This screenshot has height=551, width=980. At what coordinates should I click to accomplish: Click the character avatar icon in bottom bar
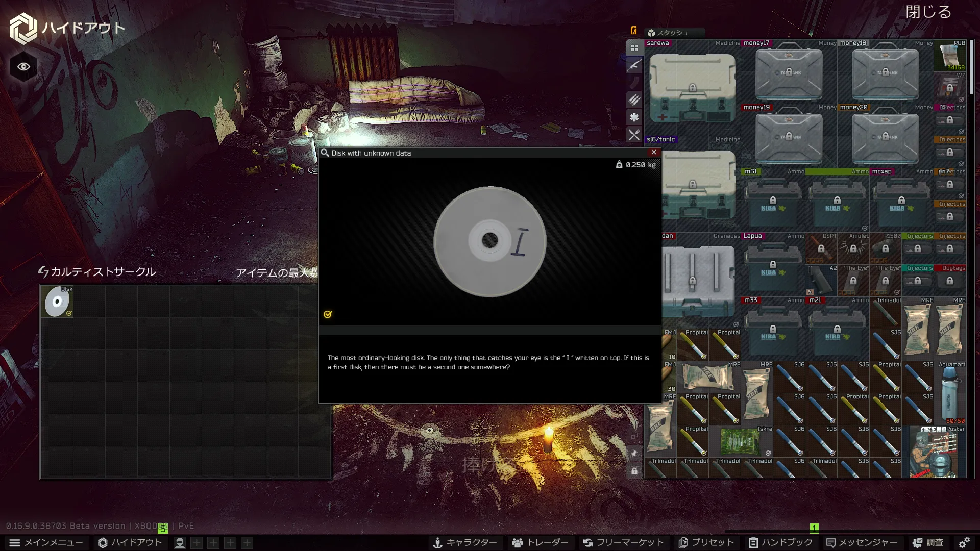point(180,543)
